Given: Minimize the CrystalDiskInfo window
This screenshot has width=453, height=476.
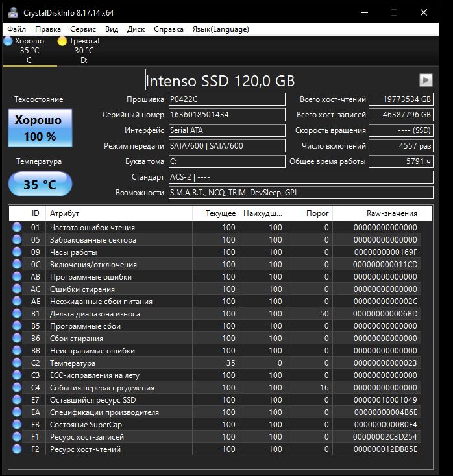Looking at the screenshot, I should (x=365, y=12).
